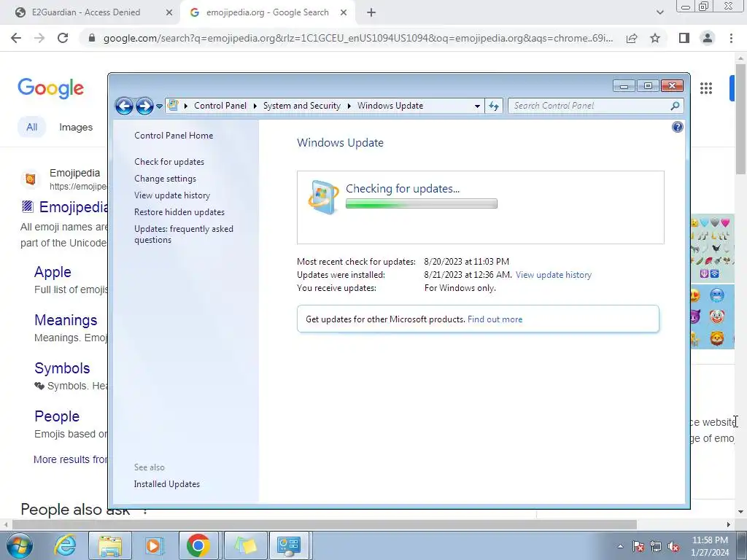The width and height of the screenshot is (747, 560).
Task: Select the All search results tab
Action: (x=32, y=127)
